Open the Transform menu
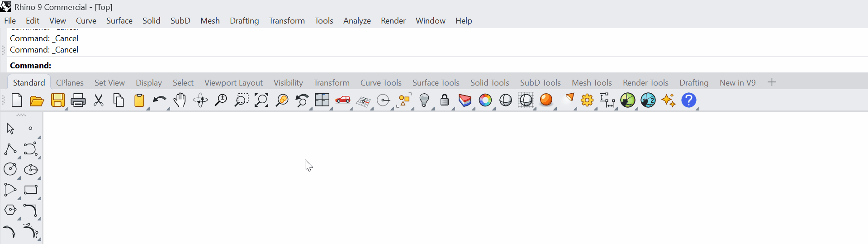The height and width of the screenshot is (244, 868). coord(287,21)
